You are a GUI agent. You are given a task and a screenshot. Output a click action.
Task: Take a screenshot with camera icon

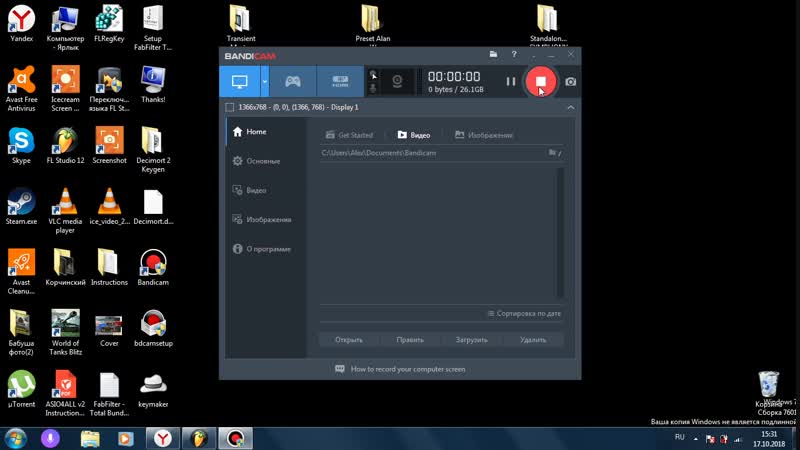click(x=570, y=82)
